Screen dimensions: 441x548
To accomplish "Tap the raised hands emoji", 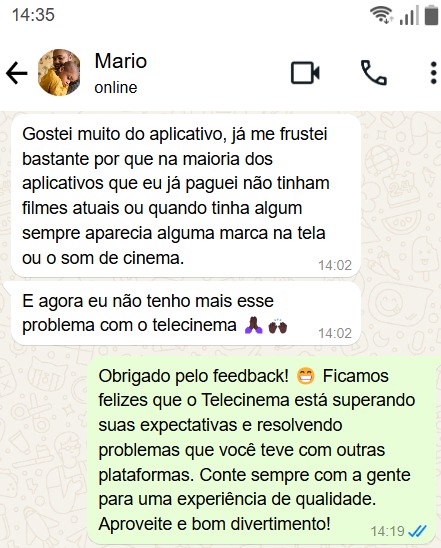I will click(x=277, y=326).
